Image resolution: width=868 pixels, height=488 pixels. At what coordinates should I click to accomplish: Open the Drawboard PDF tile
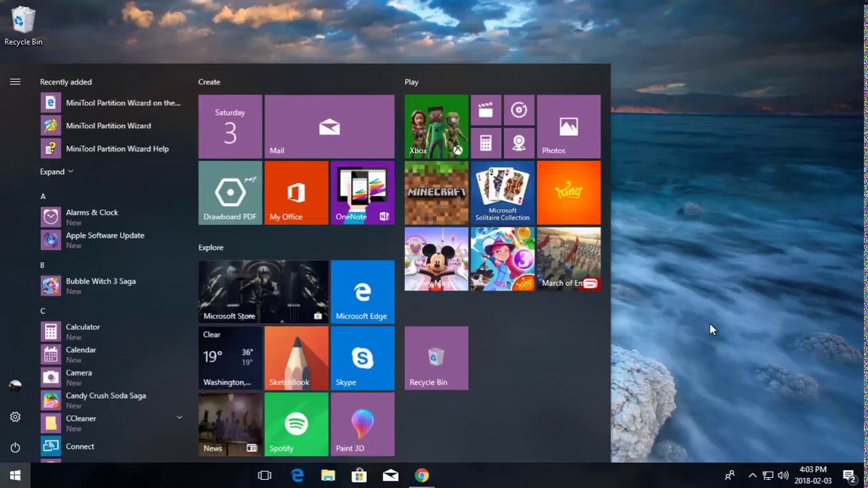230,192
